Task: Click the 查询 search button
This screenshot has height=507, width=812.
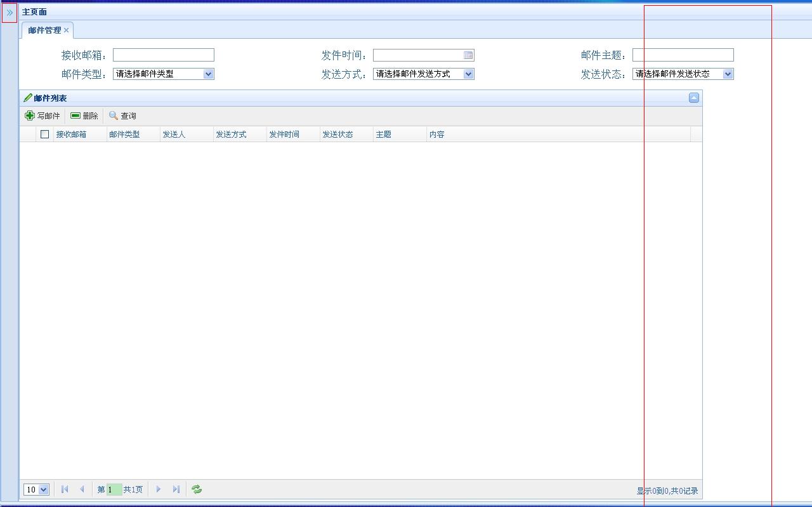Action: pyautogui.click(x=122, y=115)
